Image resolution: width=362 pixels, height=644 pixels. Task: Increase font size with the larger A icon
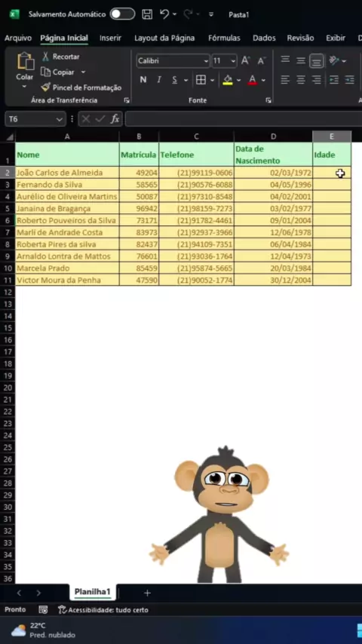click(245, 61)
